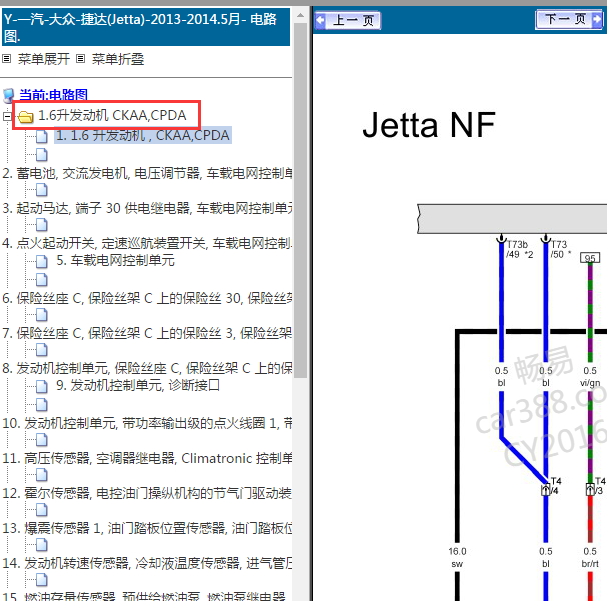Select 1.6升发动机 CKAA,CPDA folder label
607x601 pixels.
112,115
